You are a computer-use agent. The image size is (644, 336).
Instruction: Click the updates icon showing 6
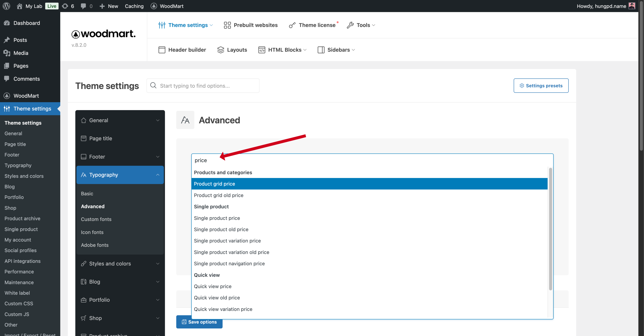(65, 6)
